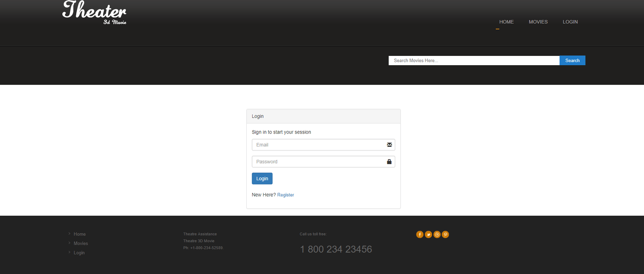Go to MOVIES in the top navigation
The width and height of the screenshot is (644, 274).
tap(538, 22)
